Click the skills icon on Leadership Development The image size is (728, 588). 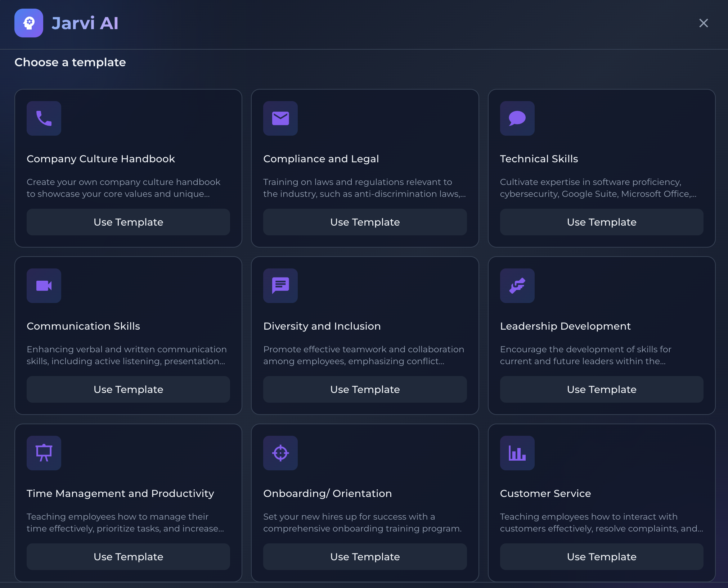coord(517,286)
